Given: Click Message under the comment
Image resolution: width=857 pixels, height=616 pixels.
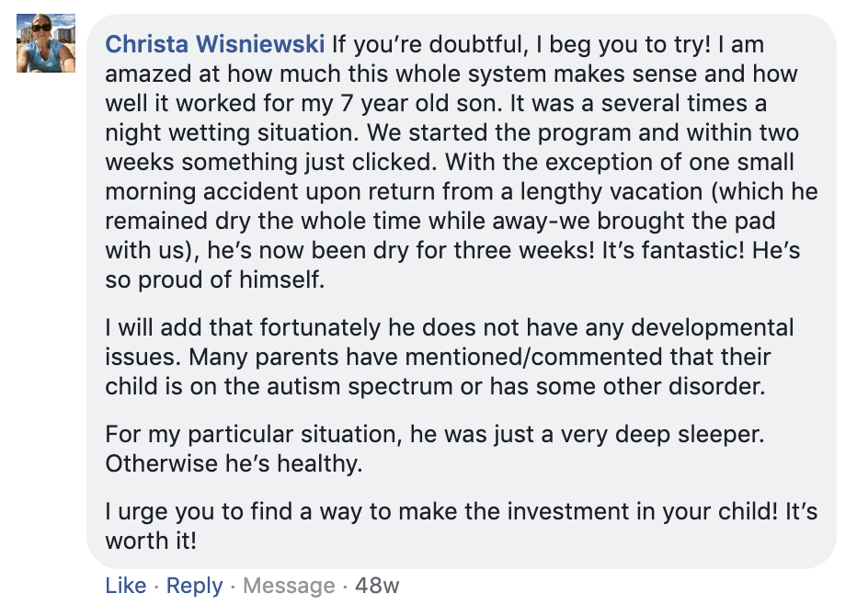Looking at the screenshot, I should tap(289, 586).
